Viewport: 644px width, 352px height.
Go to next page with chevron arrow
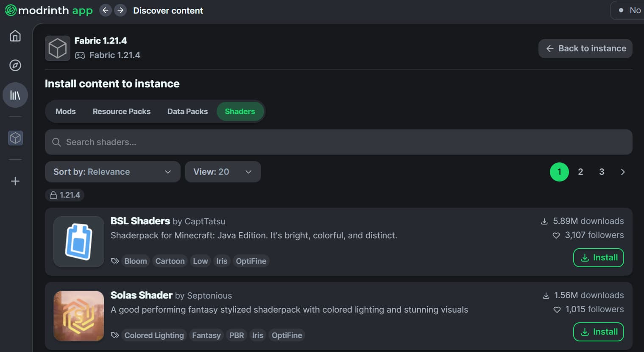pos(623,172)
